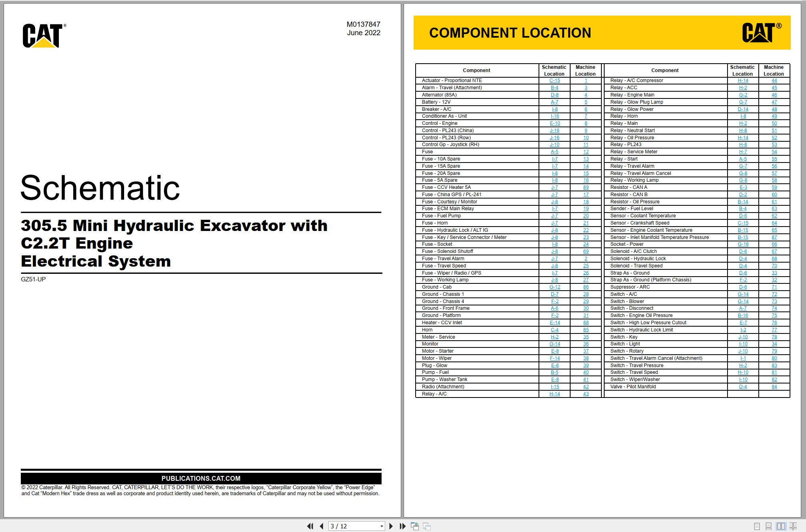Click the PUBLICATIONS.CAT.COM banner text
This screenshot has width=806, height=532.
pyautogui.click(x=201, y=478)
